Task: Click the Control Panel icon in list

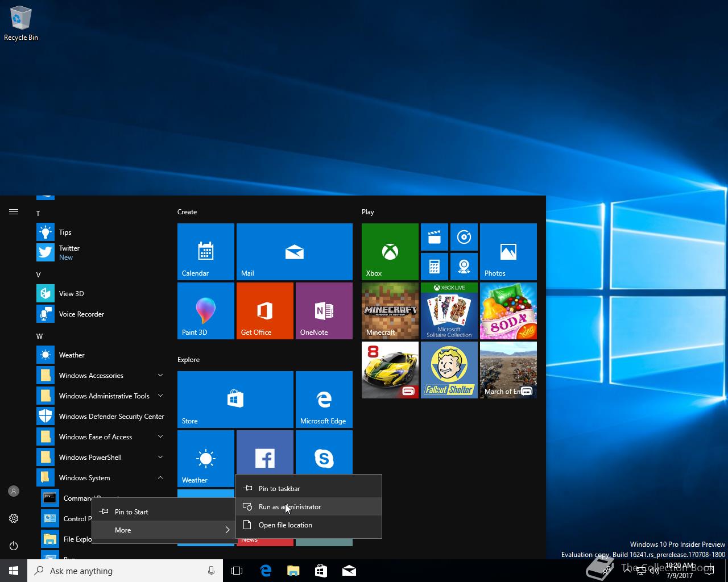Action: tap(50, 518)
